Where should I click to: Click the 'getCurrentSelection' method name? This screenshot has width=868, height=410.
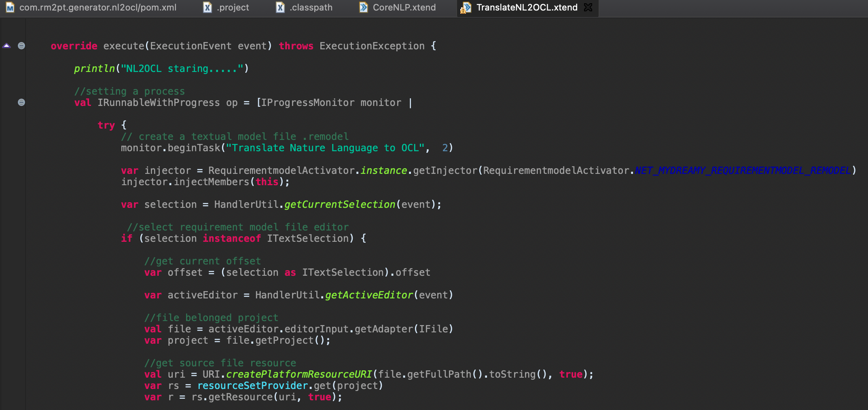pos(340,205)
